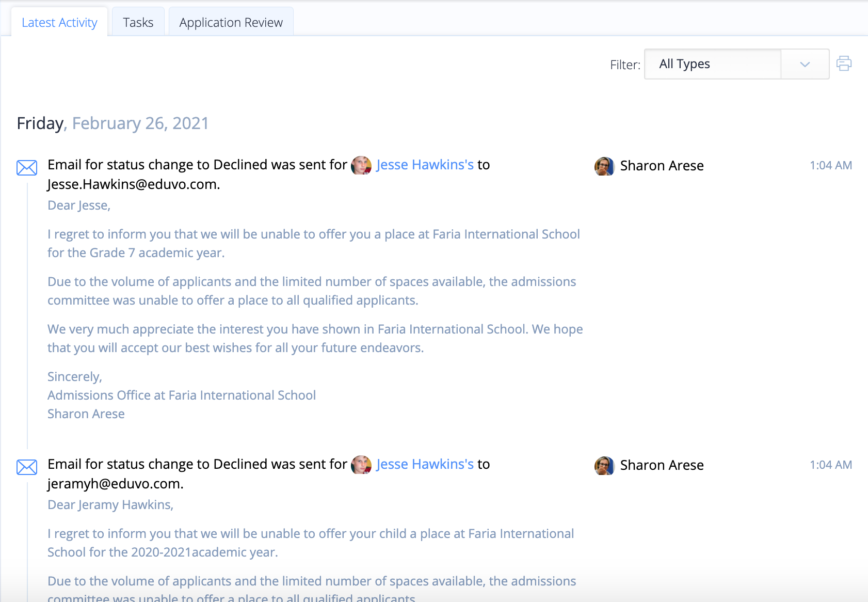Click the 1:04 AM timestamp of the jeramyh@eduvo.com email
The width and height of the screenshot is (868, 602).
click(x=830, y=465)
